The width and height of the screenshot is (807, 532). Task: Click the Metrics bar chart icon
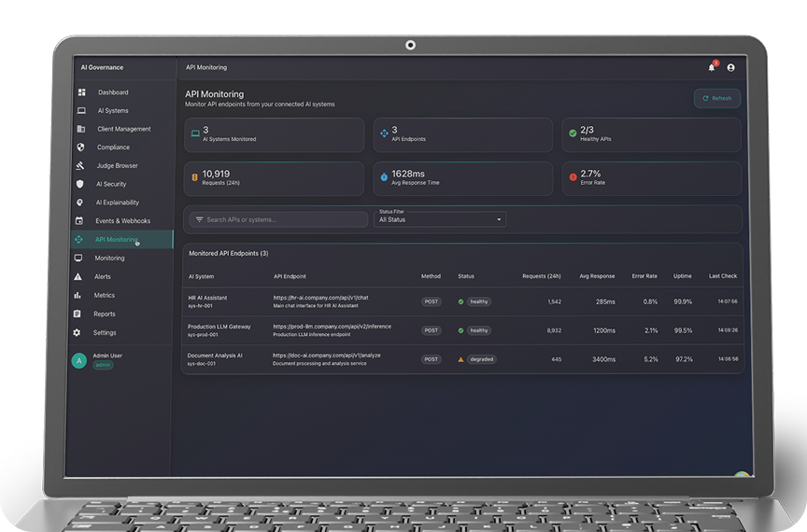[78, 296]
